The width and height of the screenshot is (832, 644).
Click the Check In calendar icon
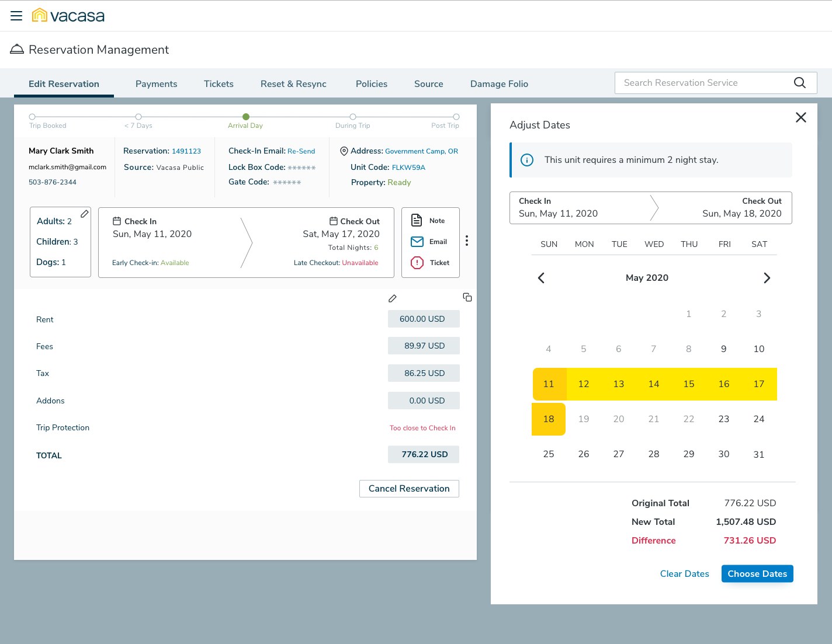117,221
